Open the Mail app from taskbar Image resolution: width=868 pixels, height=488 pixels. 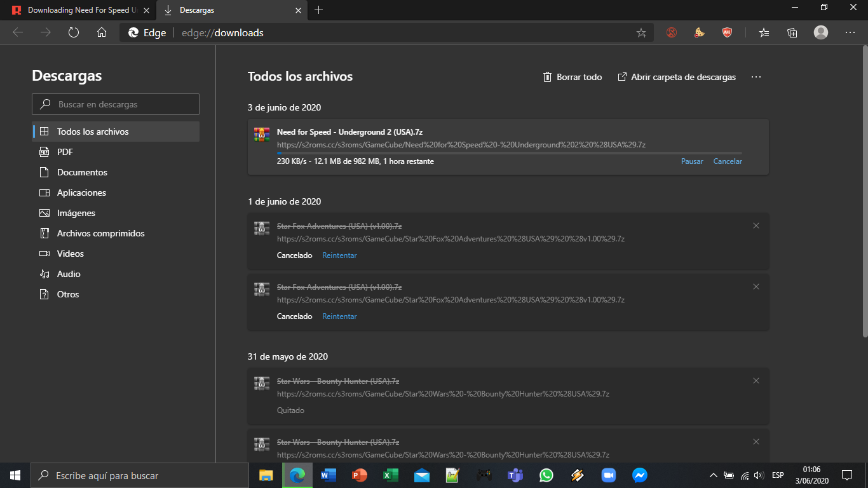(421, 475)
